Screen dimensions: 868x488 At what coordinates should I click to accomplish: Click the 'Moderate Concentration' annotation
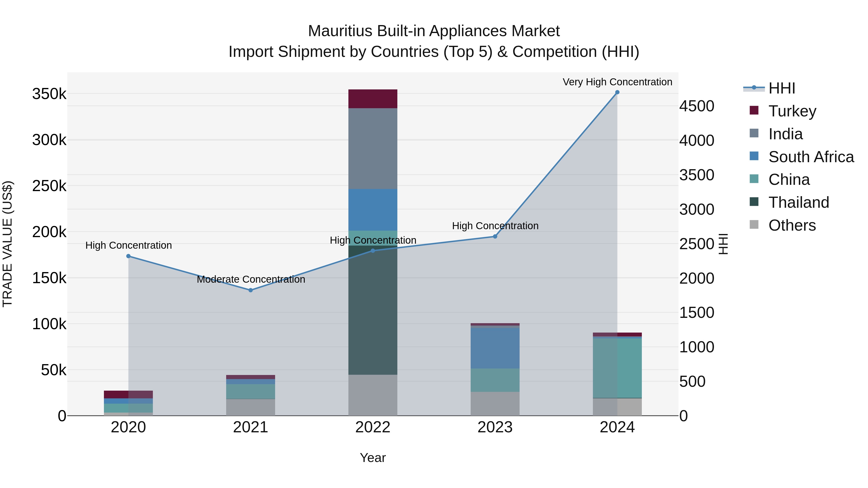tap(251, 279)
